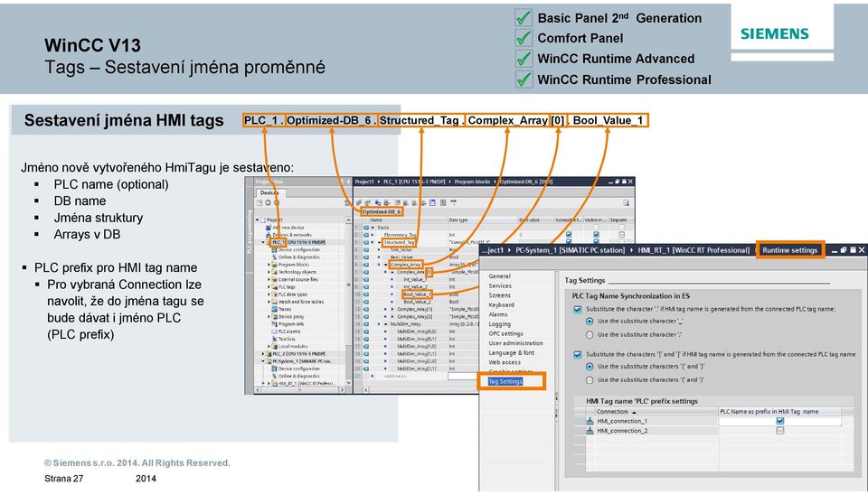Open the Devices tab in project tree
The height and width of the screenshot is (495, 868).
click(x=269, y=192)
